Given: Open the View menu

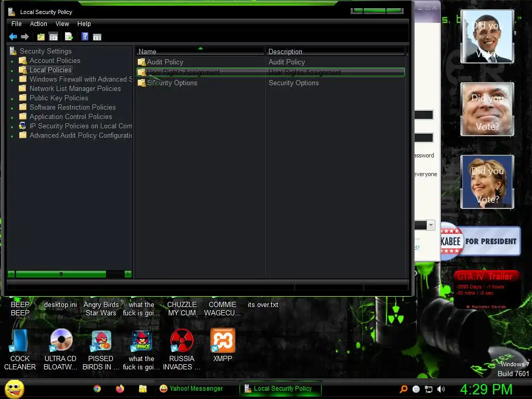Looking at the screenshot, I should (x=62, y=24).
